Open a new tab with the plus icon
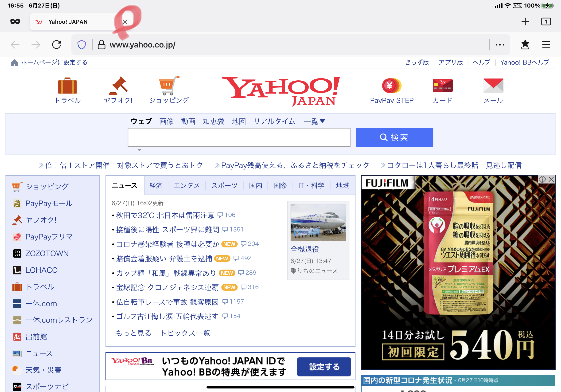561x392 pixels. [x=525, y=22]
